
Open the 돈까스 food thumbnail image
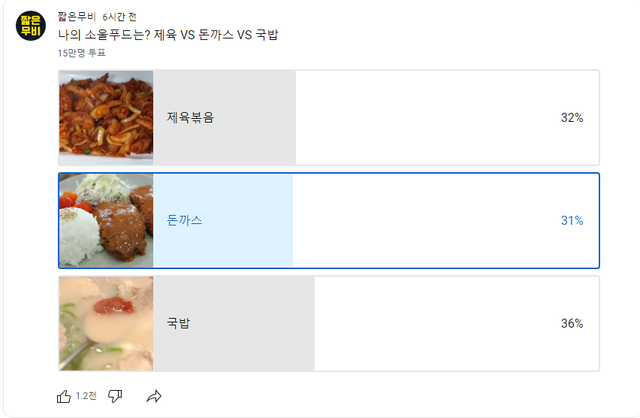point(106,220)
